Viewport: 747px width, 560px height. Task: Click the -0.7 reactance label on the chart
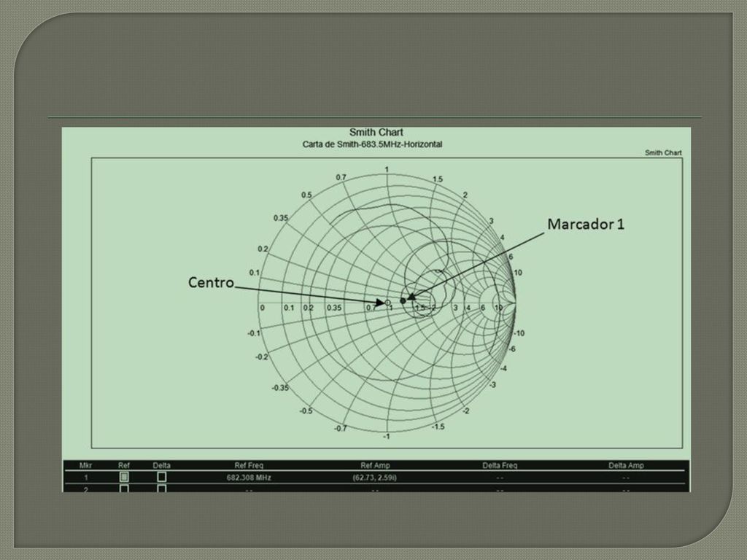coord(340,428)
